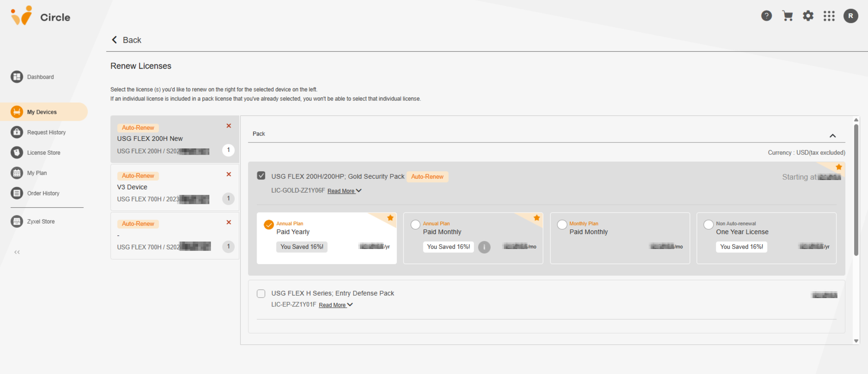Open the settings gear icon

point(808,16)
